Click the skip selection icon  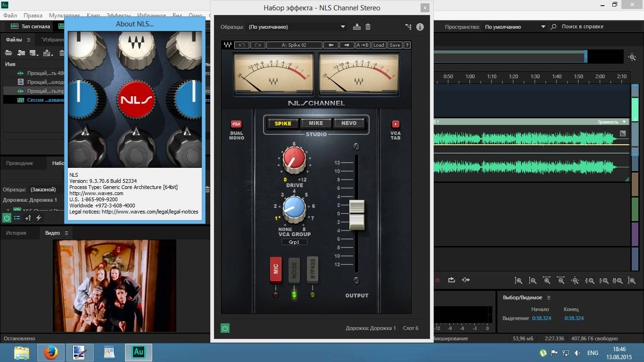point(466,280)
